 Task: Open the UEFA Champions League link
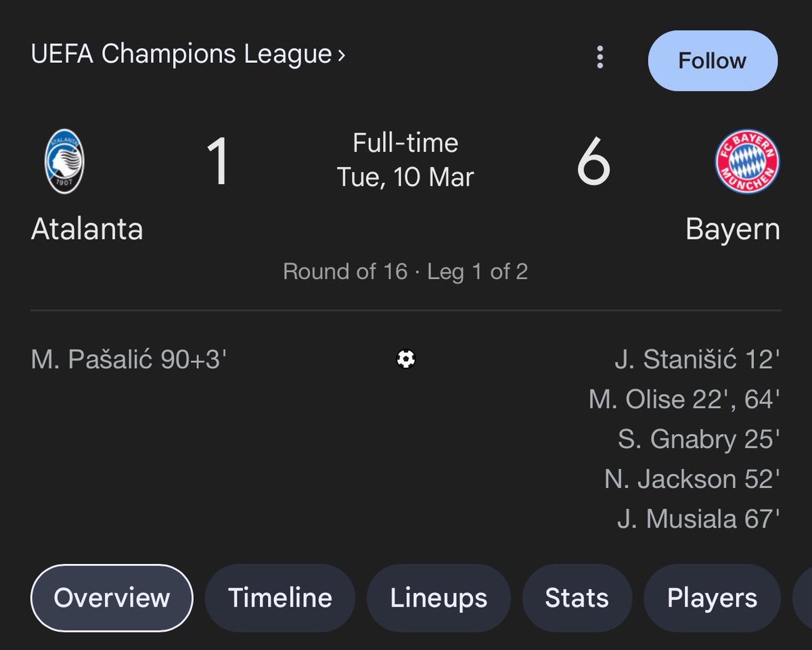[181, 54]
